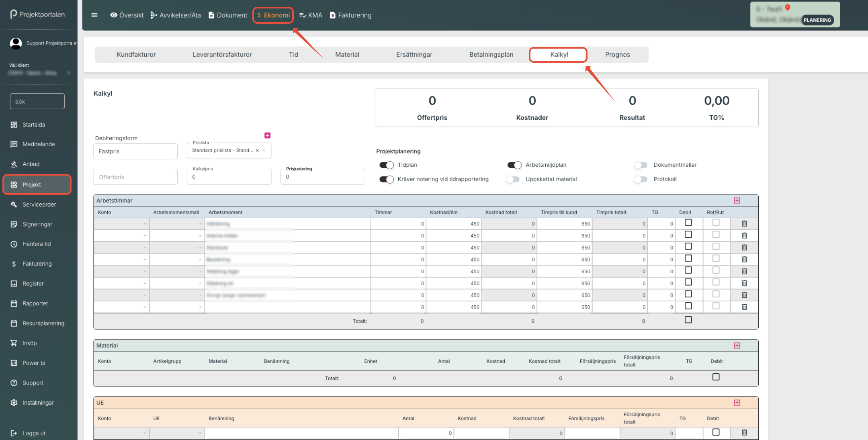Click Logga ut in sidebar

(x=34, y=433)
